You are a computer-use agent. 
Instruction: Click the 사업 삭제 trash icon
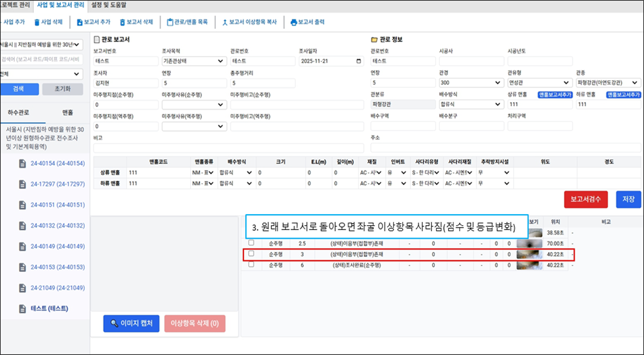tap(37, 22)
